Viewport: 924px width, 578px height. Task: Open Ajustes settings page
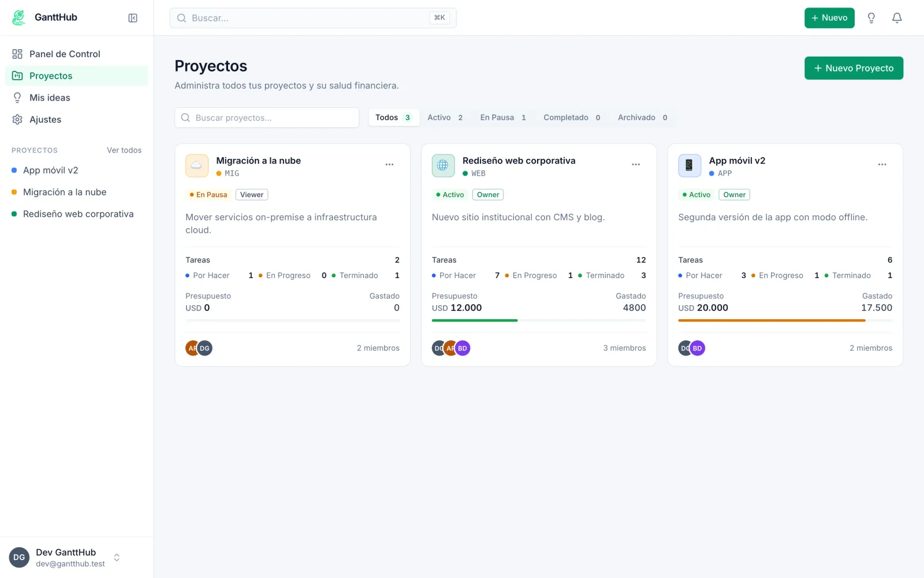coord(77,120)
